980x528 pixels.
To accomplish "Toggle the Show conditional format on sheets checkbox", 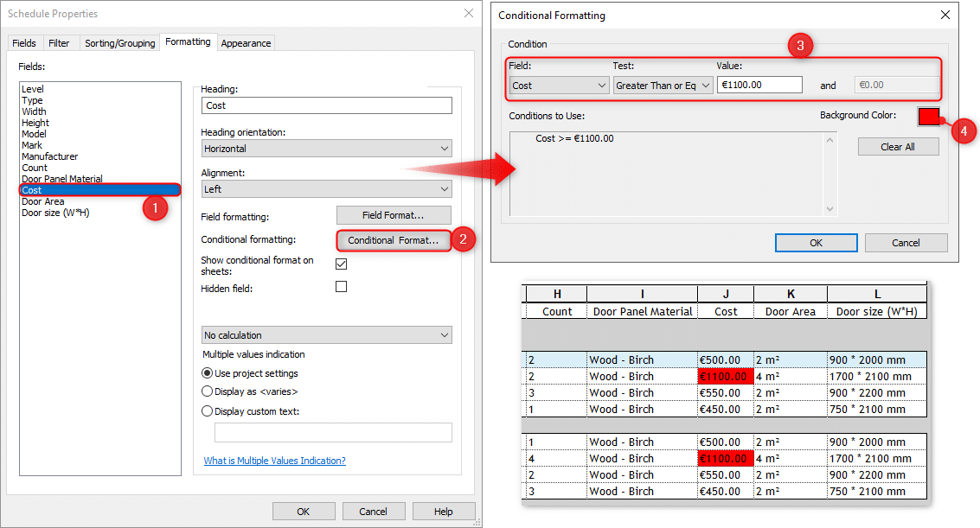I will pyautogui.click(x=341, y=263).
